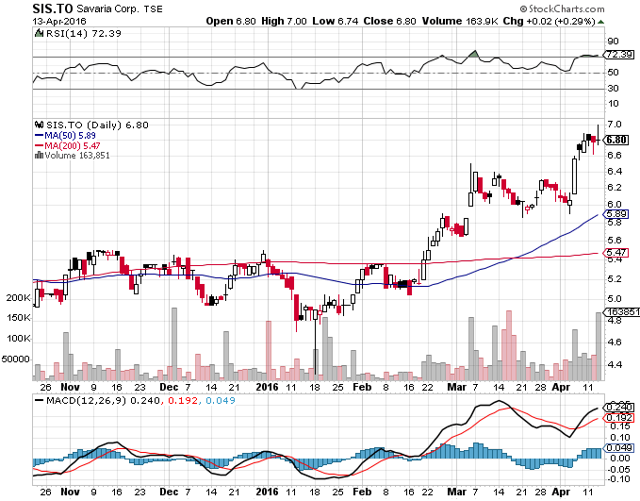The height and width of the screenshot is (501, 640).
Task: Click the MACD(12,26,9) 0.240 label
Action: pos(103,401)
